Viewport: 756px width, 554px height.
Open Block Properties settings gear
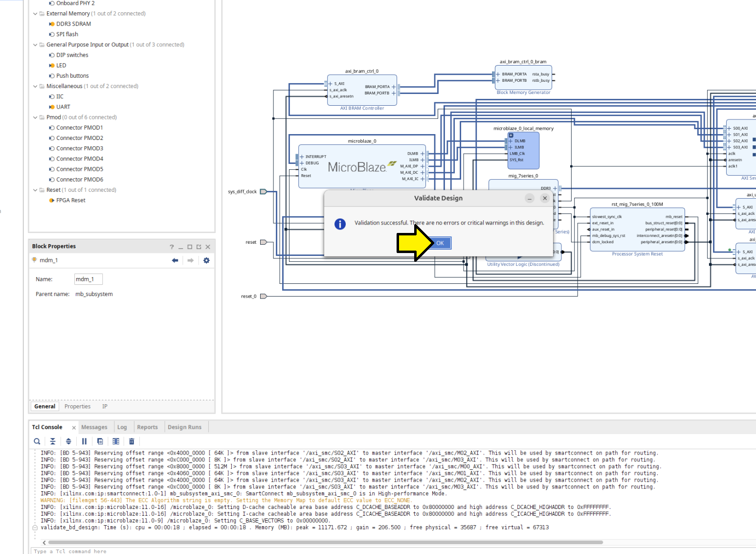click(x=206, y=260)
